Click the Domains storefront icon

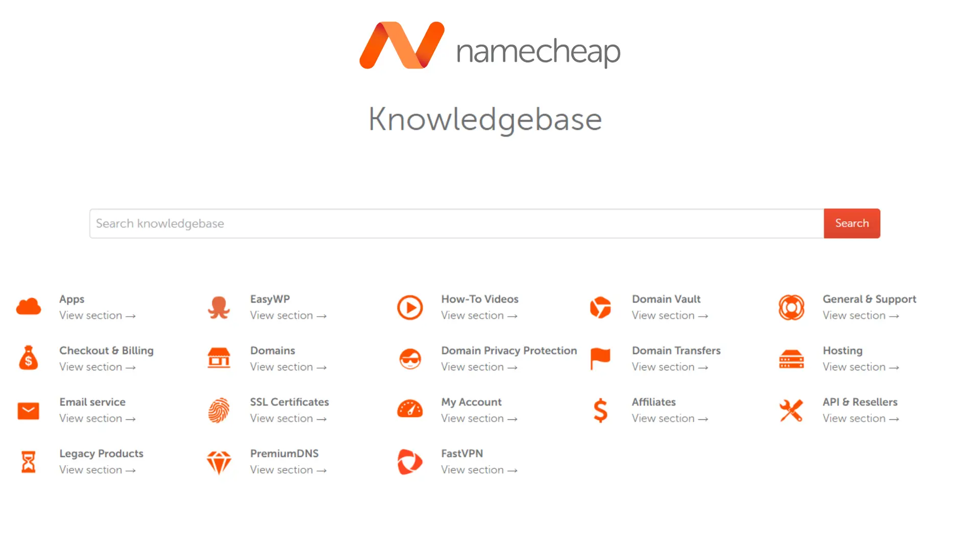coord(219,358)
